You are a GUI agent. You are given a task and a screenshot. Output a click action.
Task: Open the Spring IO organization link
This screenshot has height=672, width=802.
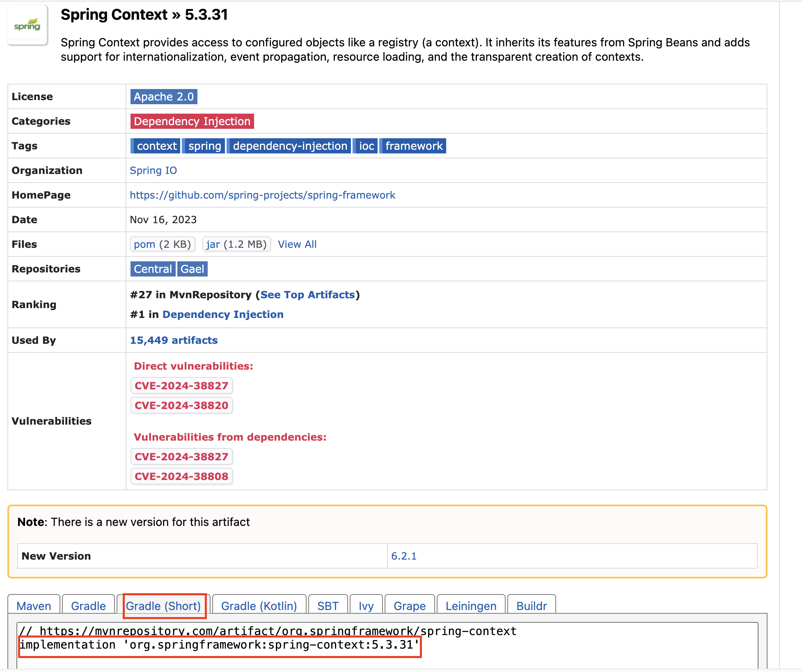pyautogui.click(x=153, y=171)
